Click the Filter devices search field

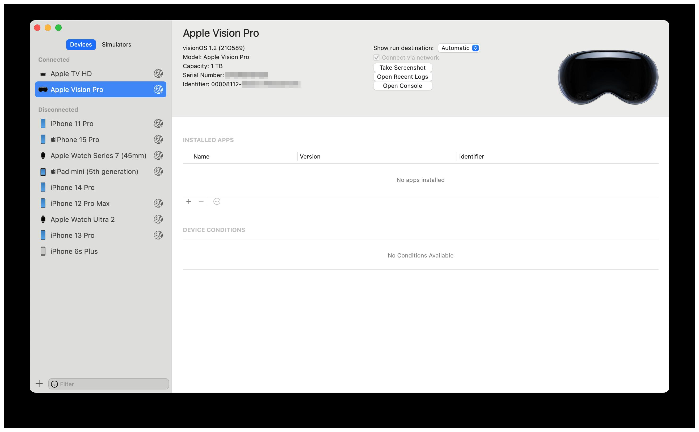[108, 384]
